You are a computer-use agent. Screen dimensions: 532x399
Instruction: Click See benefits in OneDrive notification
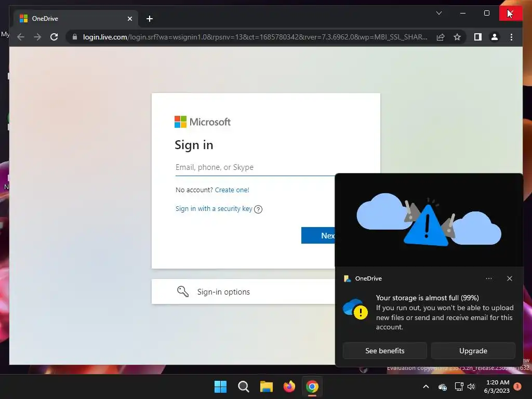coord(385,351)
